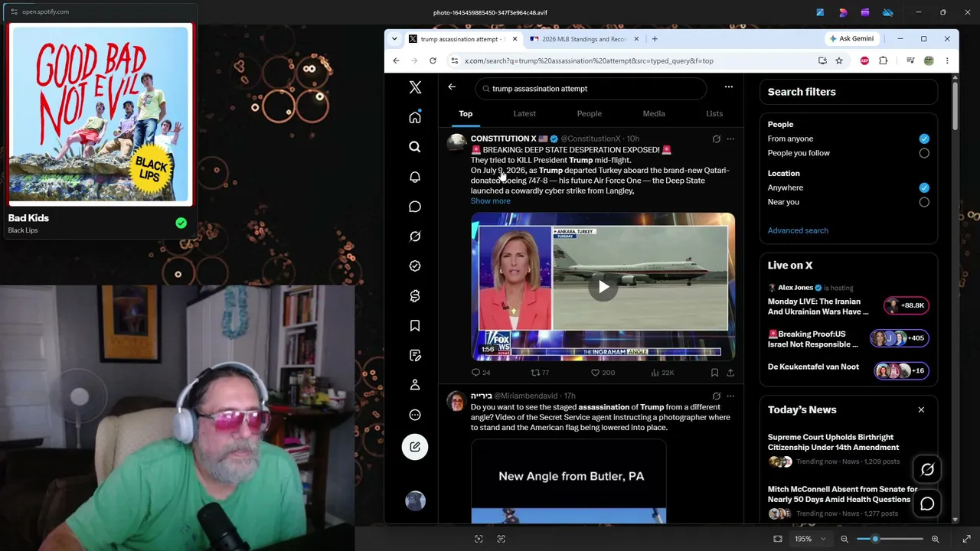
Task: Open Chat bubble icon in X sidebar
Action: 415,207
